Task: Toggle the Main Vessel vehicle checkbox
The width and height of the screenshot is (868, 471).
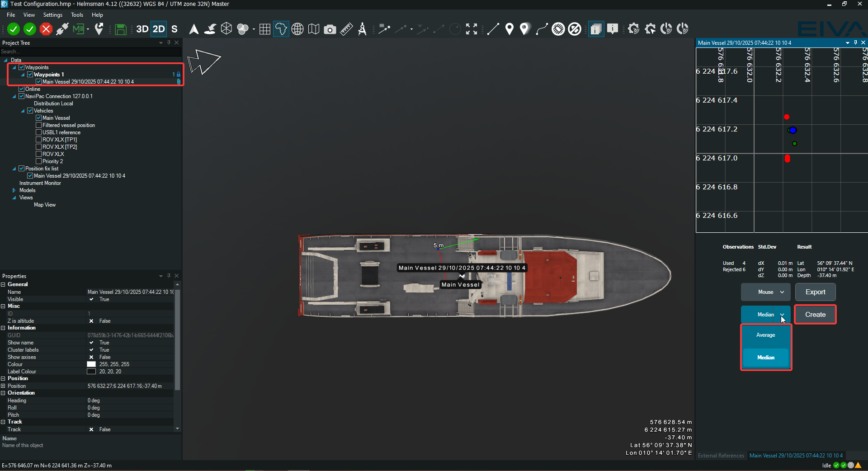Action: point(38,118)
